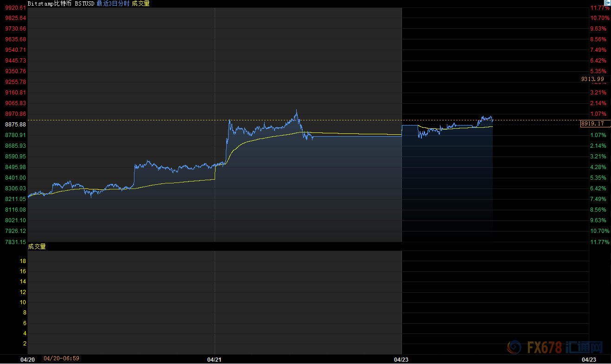Viewport: 611px width, 364px height.
Task: Click the red 11.77% percentage label
Action: pyautogui.click(x=600, y=8)
